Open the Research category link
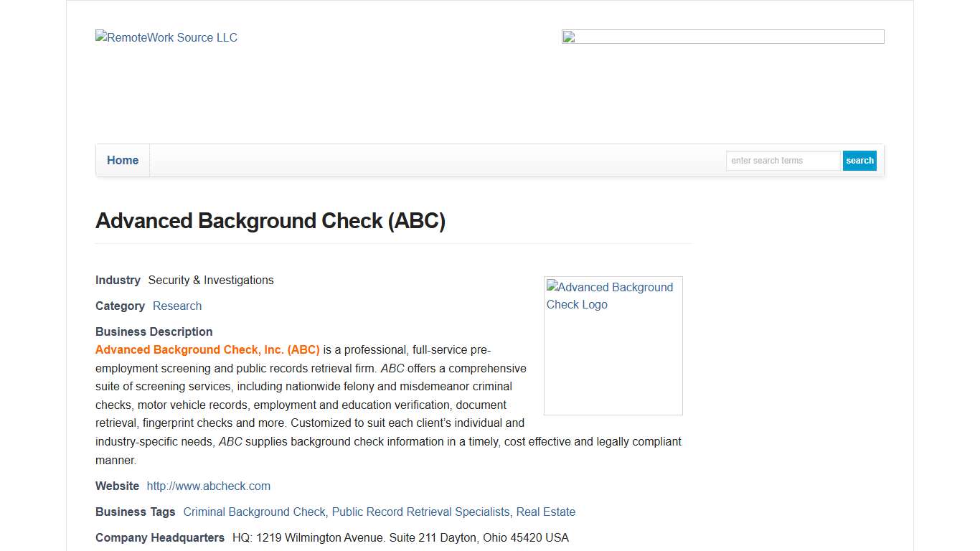 176,306
